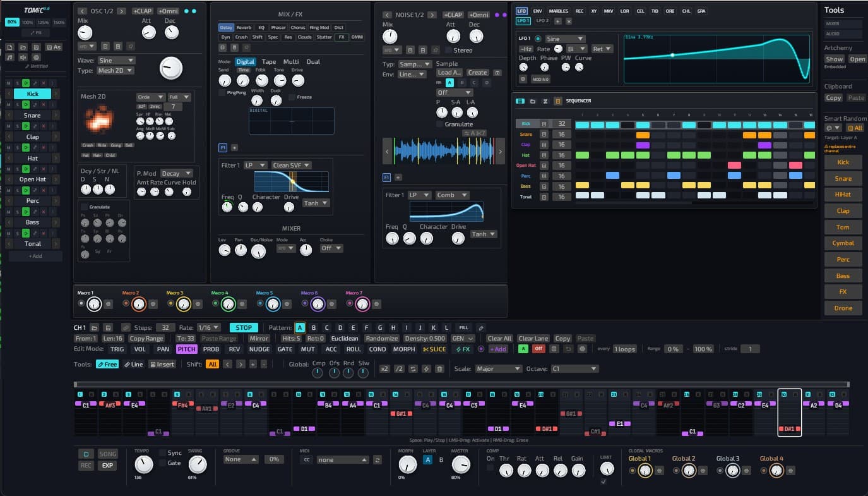Enable Granulate checkbox in OSC panel
The height and width of the screenshot is (496, 868).
(x=84, y=207)
